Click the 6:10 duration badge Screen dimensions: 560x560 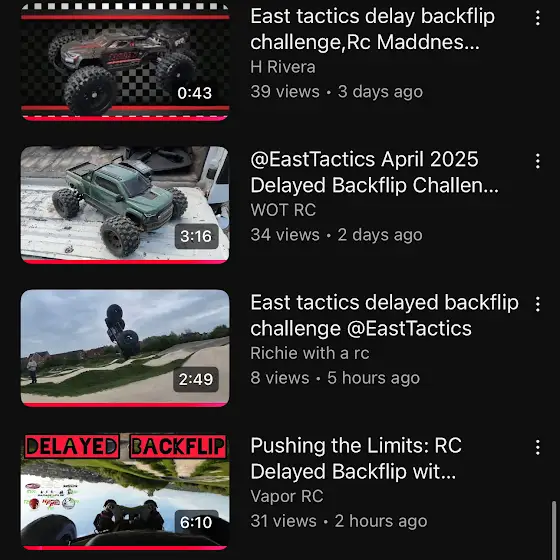(x=196, y=522)
